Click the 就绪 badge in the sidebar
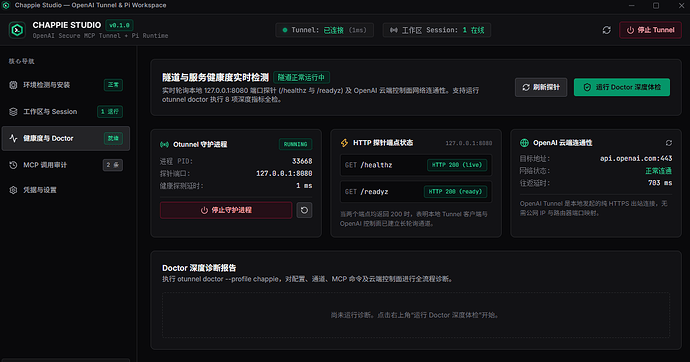The height and width of the screenshot is (362, 690). coord(113,139)
